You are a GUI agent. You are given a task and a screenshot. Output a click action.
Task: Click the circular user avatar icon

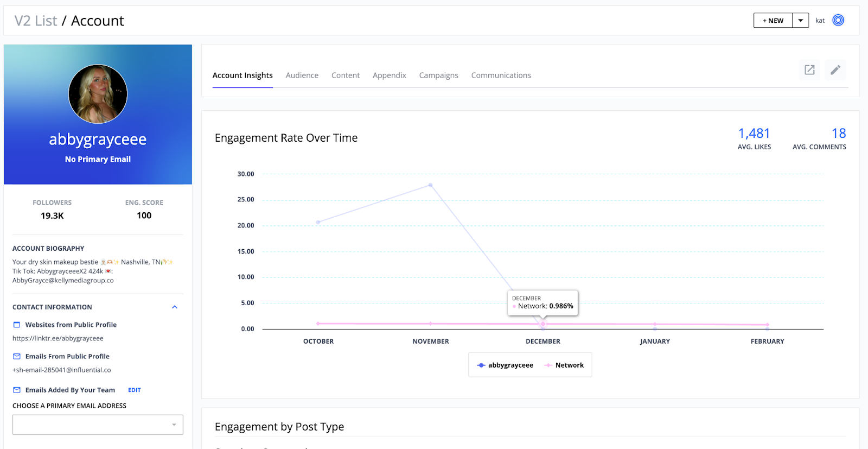(838, 20)
